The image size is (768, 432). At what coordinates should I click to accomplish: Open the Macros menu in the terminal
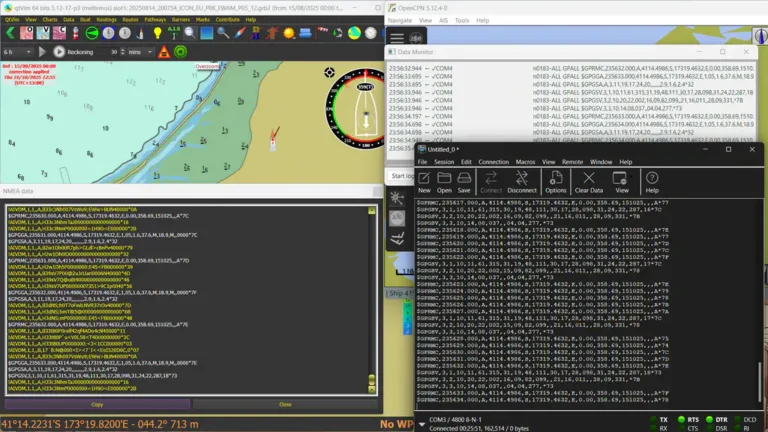point(525,161)
